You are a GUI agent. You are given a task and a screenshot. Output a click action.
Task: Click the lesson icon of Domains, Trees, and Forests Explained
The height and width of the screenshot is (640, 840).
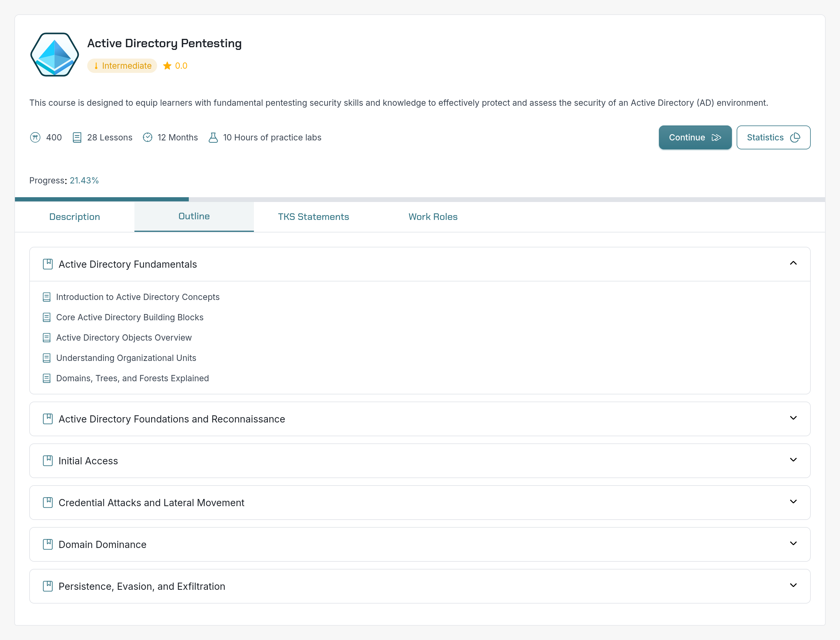[x=47, y=378]
